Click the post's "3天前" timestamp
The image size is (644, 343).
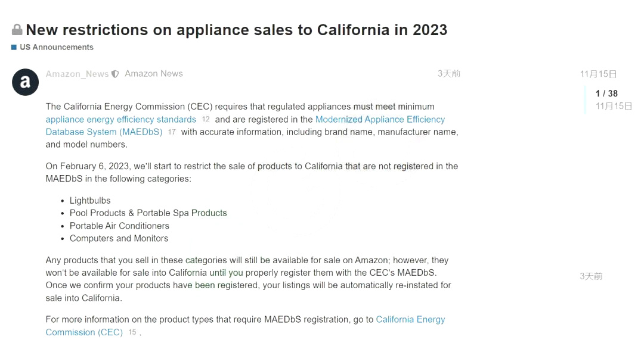(x=448, y=74)
